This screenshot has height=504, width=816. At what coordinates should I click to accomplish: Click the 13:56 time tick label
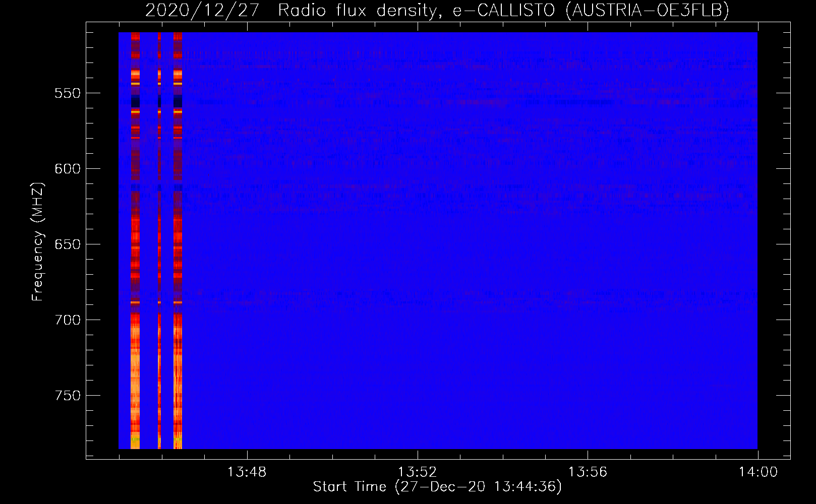point(588,472)
